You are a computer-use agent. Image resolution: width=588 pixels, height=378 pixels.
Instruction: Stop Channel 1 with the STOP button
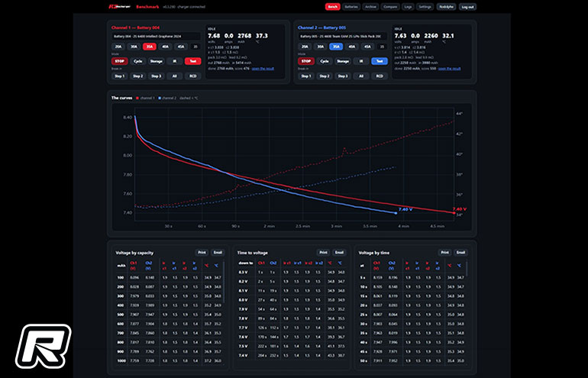[120, 61]
